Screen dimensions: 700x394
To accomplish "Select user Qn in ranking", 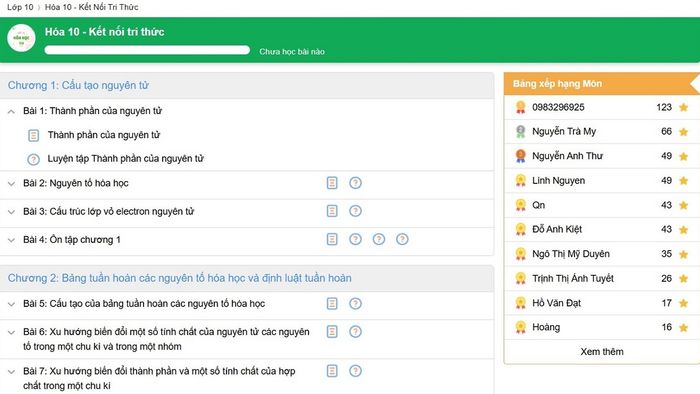I will 538,205.
